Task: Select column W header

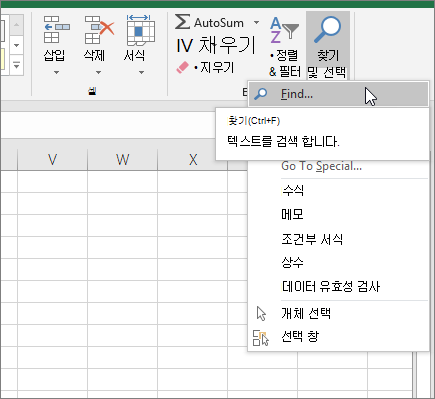Action: point(122,159)
